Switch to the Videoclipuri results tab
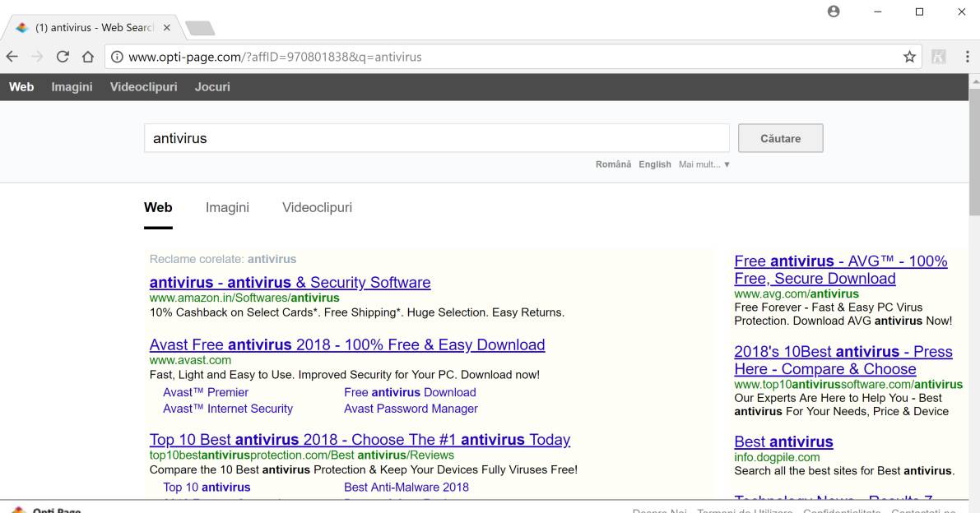The height and width of the screenshot is (513, 980). (x=317, y=207)
